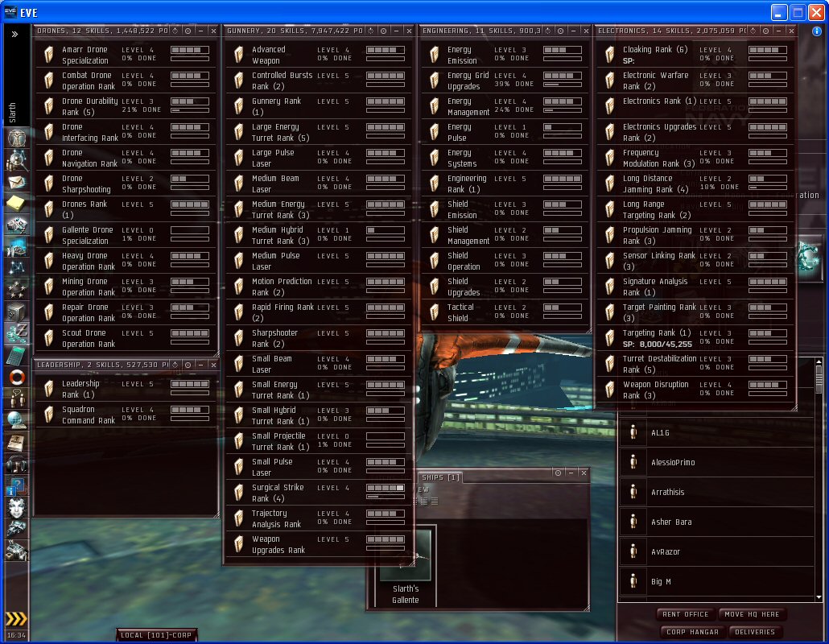This screenshot has height=644, width=829.
Task: Toggle the starburst icon in Drones window header
Action: pos(175,31)
